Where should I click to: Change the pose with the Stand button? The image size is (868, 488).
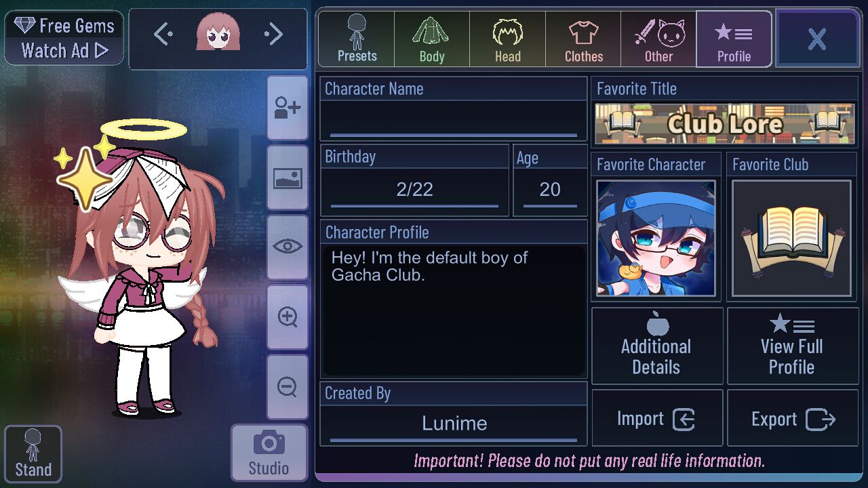pos(33,454)
